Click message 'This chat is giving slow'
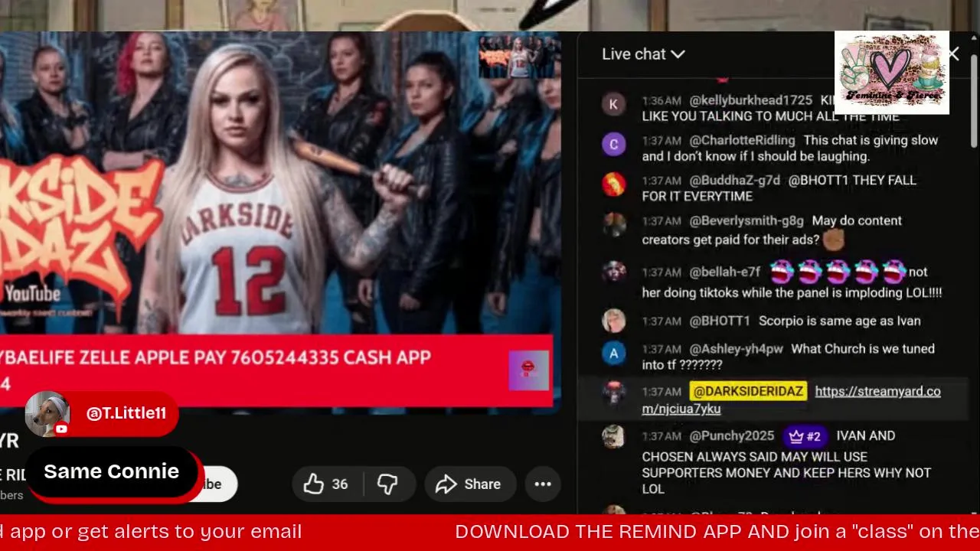The height and width of the screenshot is (551, 980). pos(790,148)
